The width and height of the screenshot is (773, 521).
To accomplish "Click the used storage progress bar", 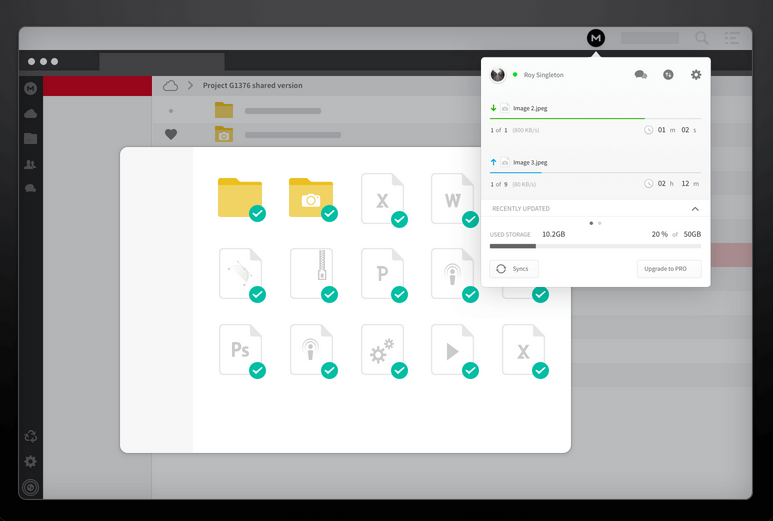I will [595, 246].
